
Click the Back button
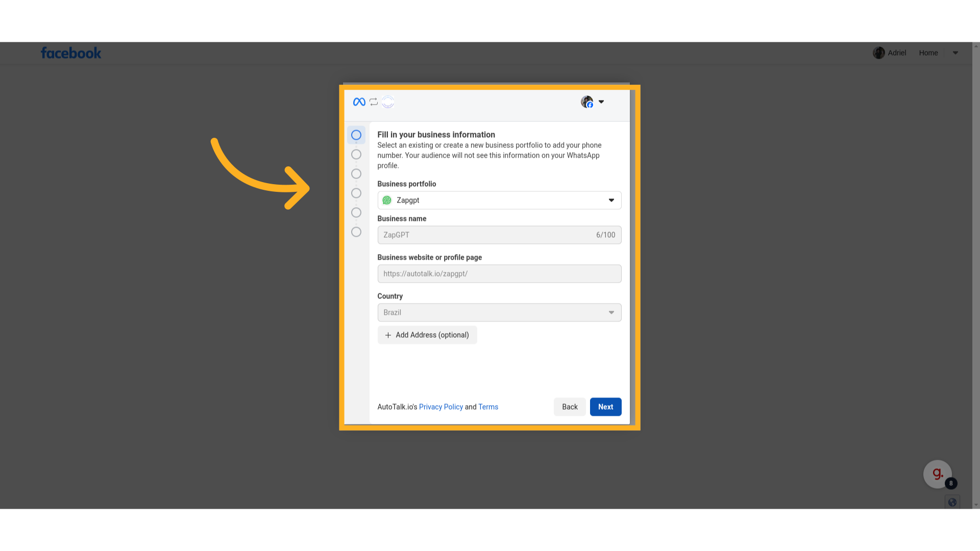(570, 407)
